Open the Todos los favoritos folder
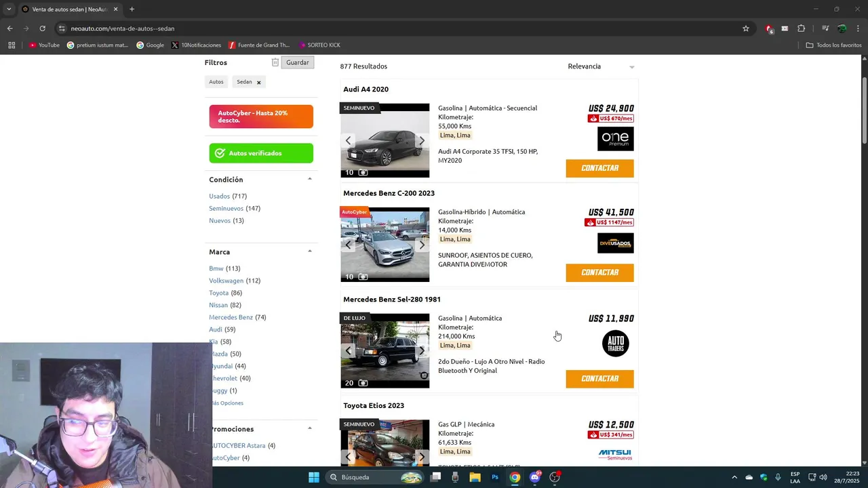This screenshot has height=488, width=868. [833, 45]
